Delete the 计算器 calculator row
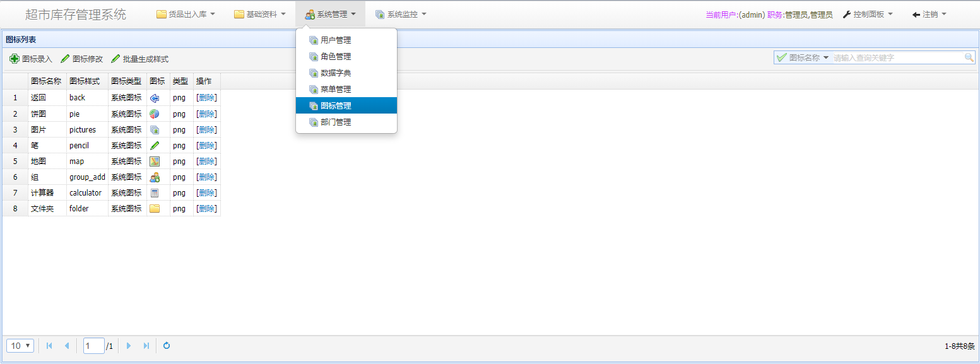Image resolution: width=980 pixels, height=364 pixels. pos(206,193)
